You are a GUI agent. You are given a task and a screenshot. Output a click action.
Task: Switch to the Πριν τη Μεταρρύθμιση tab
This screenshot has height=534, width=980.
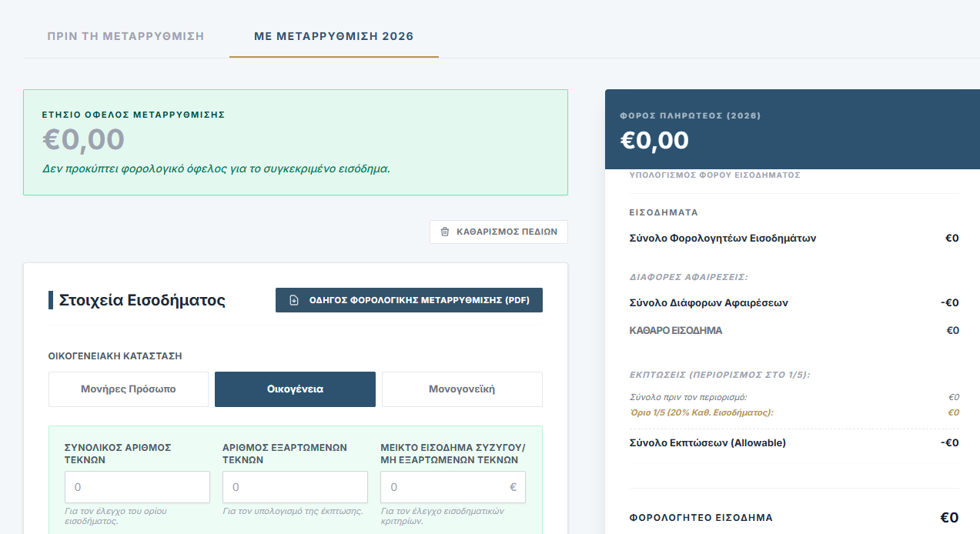(x=125, y=36)
